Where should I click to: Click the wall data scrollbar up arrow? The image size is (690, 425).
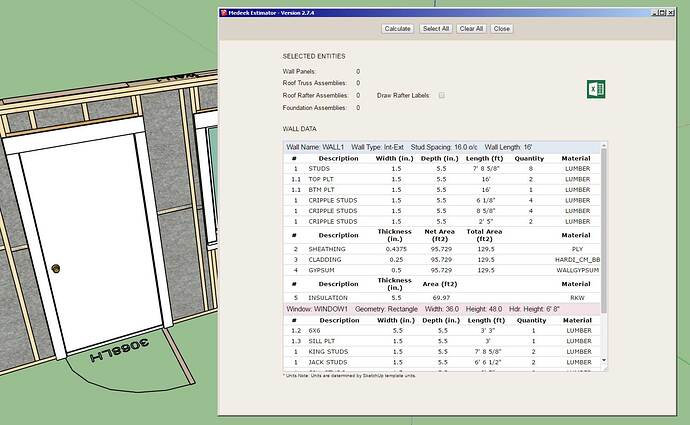coord(603,145)
